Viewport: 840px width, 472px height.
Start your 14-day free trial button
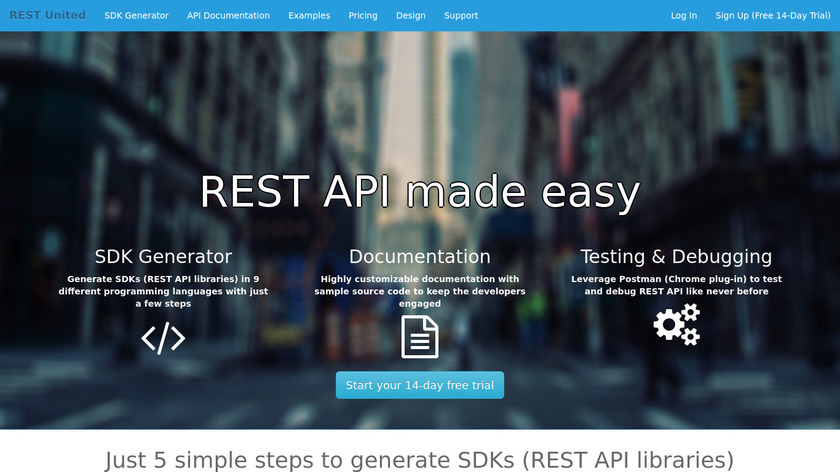(x=419, y=385)
